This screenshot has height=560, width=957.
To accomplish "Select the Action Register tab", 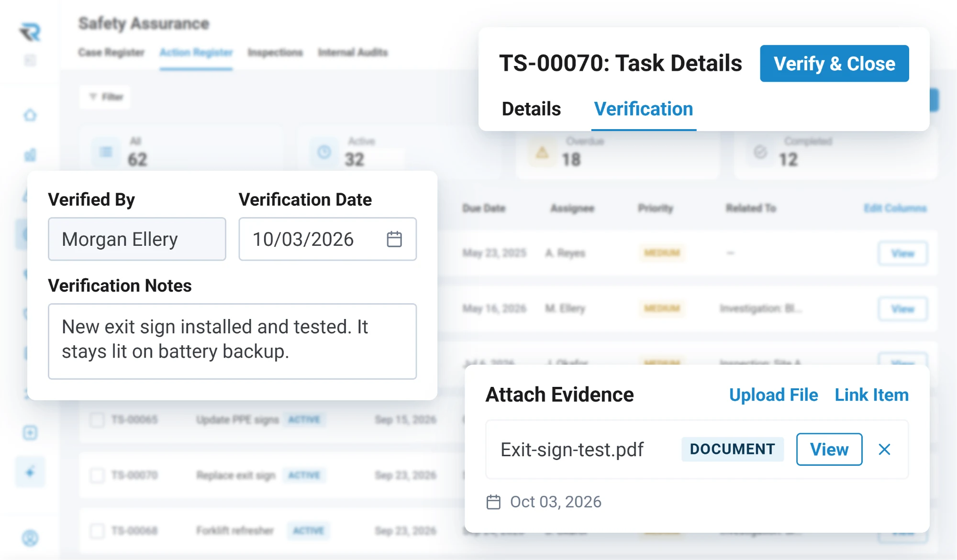I will click(x=196, y=52).
